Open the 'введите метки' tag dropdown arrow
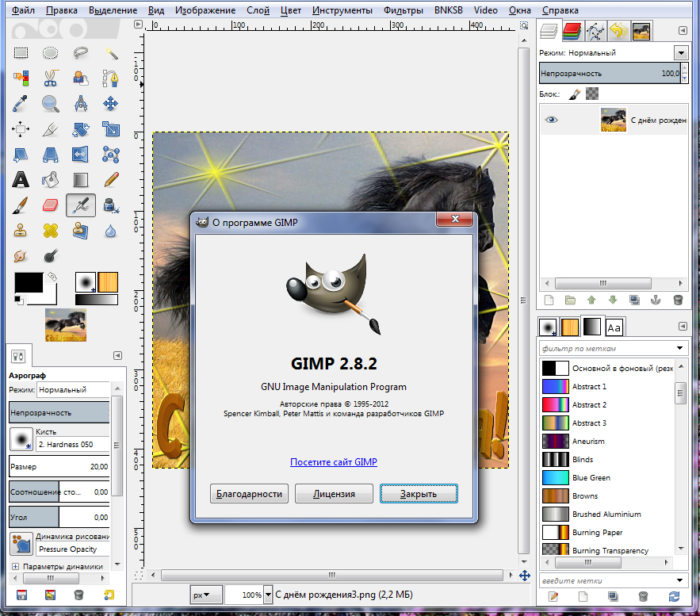The width and height of the screenshot is (700, 616). [679, 580]
